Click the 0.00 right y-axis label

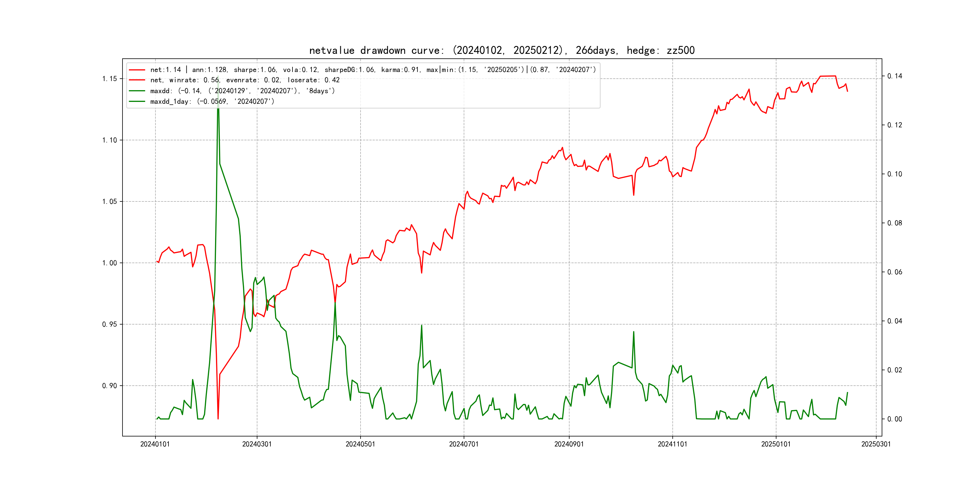(x=894, y=419)
